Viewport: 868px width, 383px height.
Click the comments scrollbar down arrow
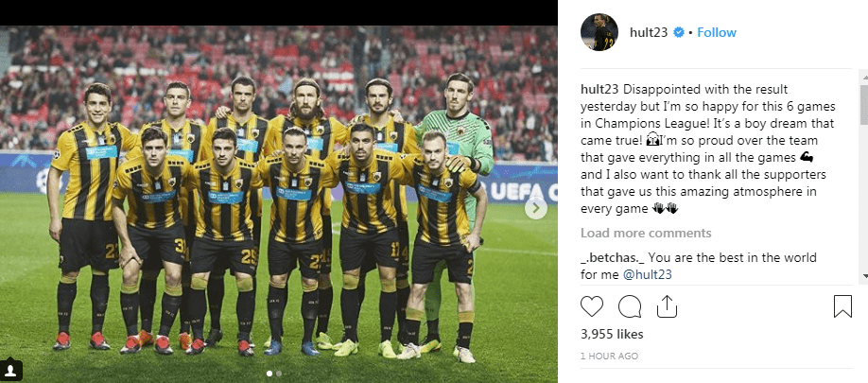coord(863,275)
